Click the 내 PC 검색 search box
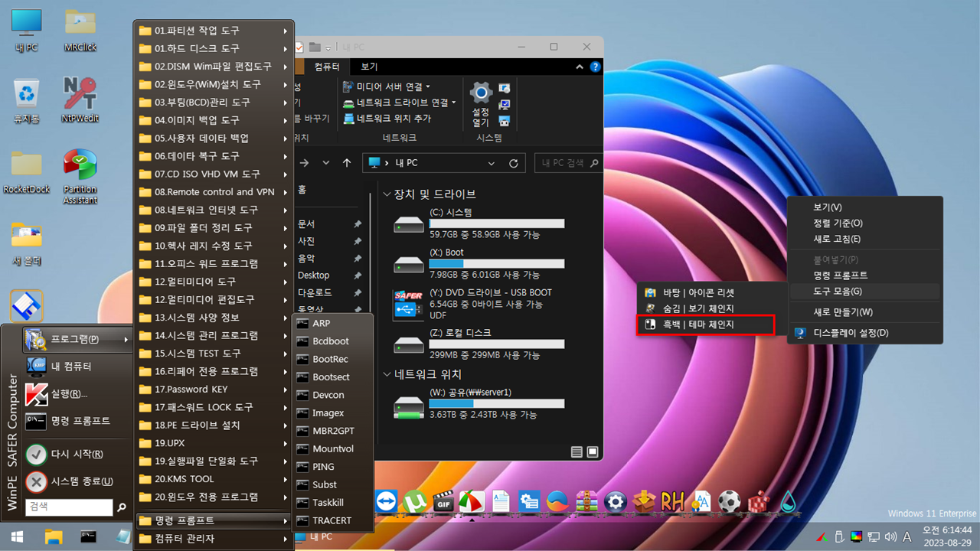 (x=567, y=163)
